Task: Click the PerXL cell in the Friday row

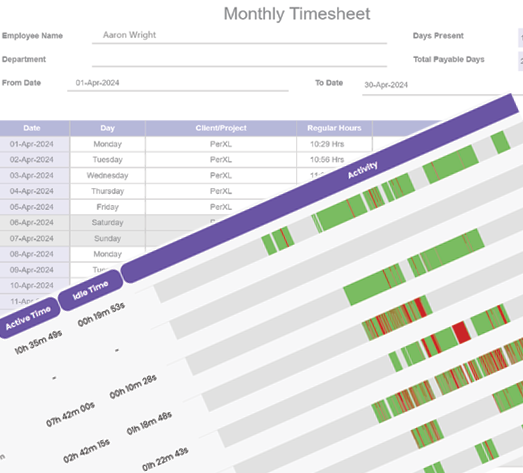Action: (221, 207)
